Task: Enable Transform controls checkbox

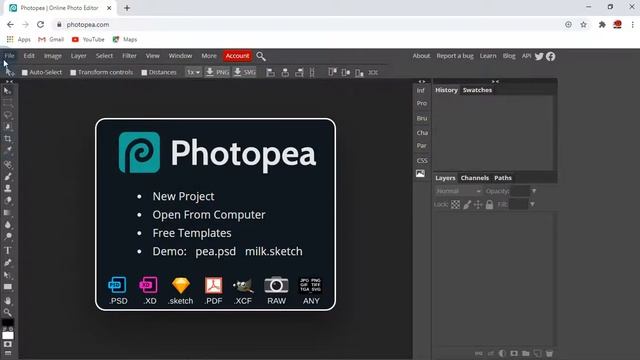Action: [x=73, y=73]
